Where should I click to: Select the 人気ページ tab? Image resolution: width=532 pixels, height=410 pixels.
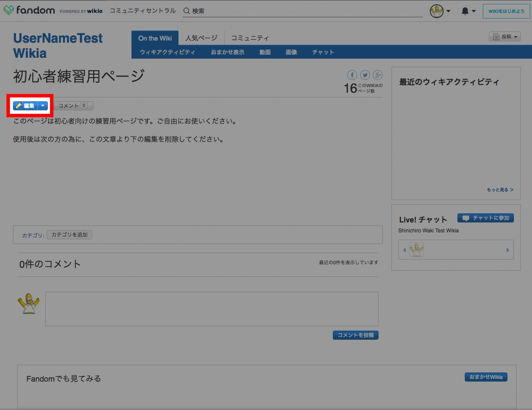[x=201, y=38]
